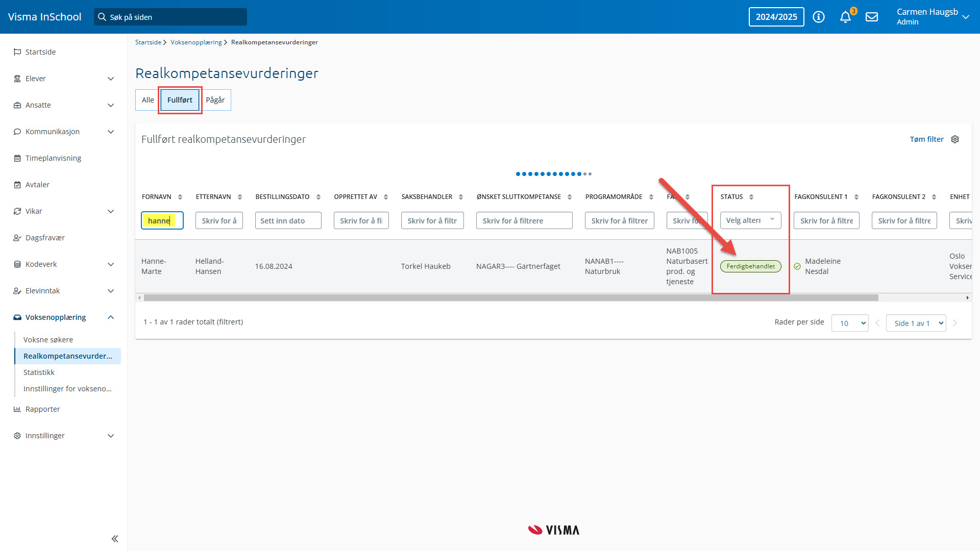The image size is (980, 551).
Task: Expand the Kommunikasjon menu
Action: pyautogui.click(x=111, y=132)
